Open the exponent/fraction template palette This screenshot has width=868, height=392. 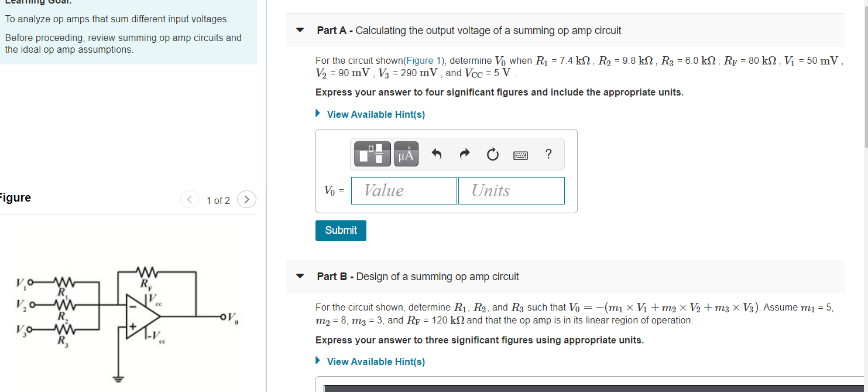tap(371, 154)
